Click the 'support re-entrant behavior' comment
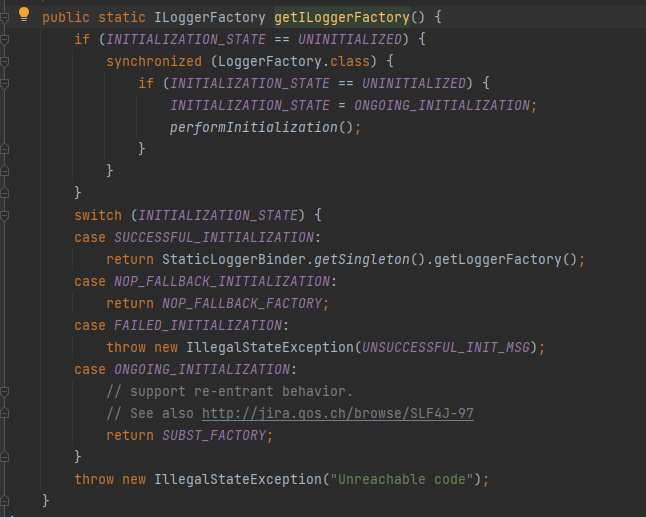This screenshot has height=517, width=646. (229, 391)
